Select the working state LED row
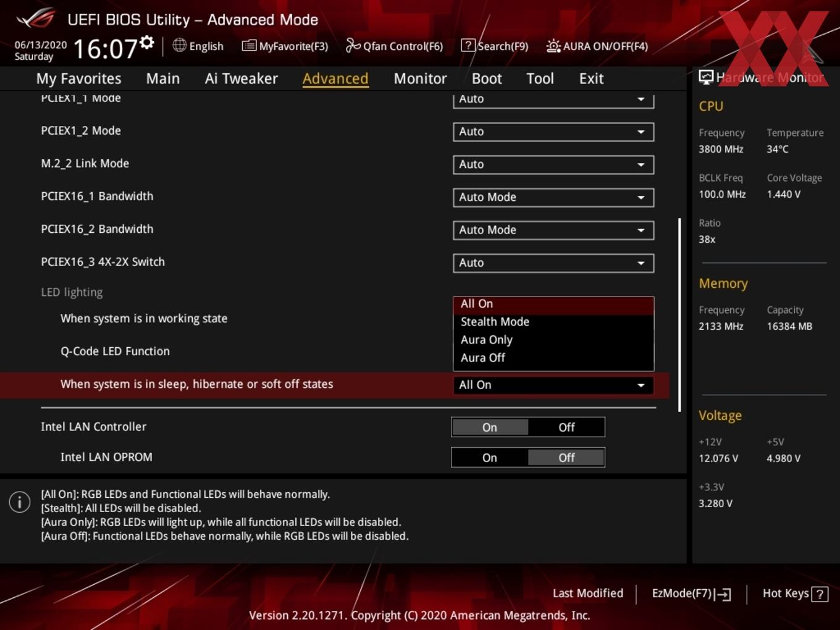The height and width of the screenshot is (630, 840). [144, 319]
